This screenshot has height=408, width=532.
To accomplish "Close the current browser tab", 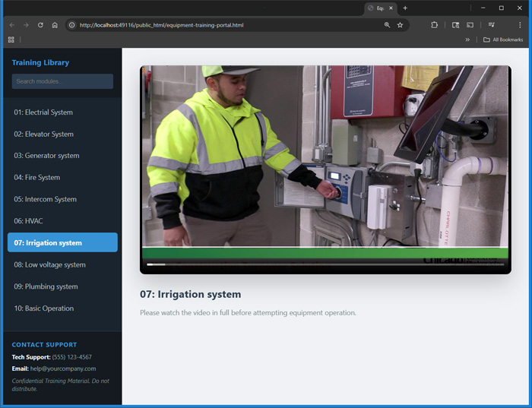I will point(391,8).
